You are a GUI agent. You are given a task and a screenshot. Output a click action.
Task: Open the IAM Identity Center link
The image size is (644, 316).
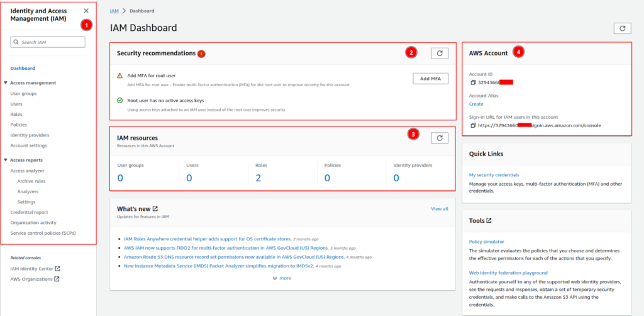coord(31,269)
